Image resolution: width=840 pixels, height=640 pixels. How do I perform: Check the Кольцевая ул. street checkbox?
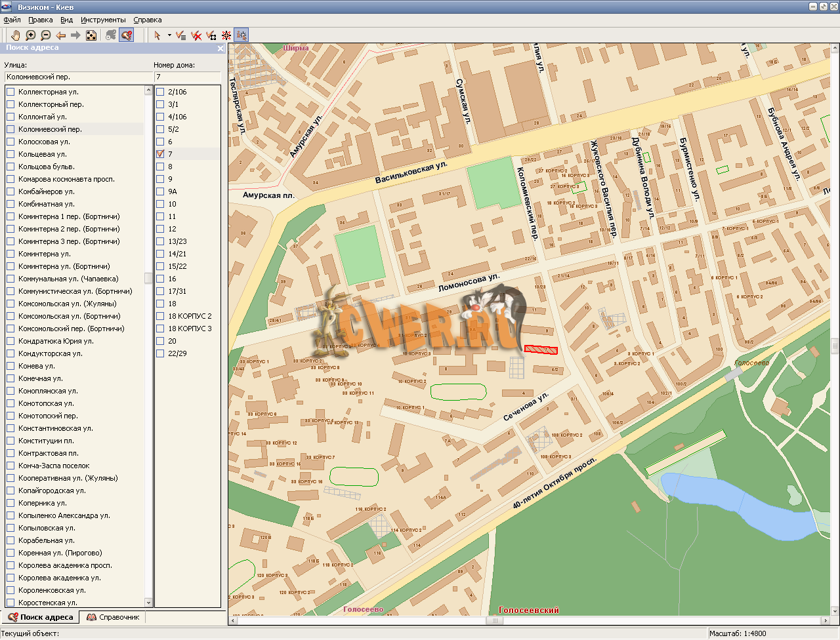pos(10,154)
